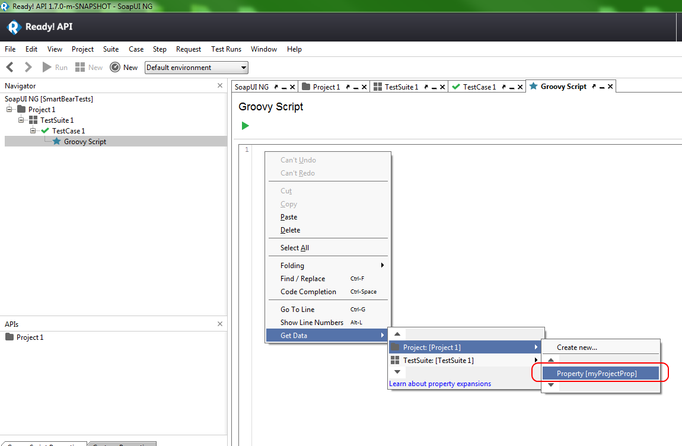Switch to the TestCase 1 tab
This screenshot has width=682, height=446.
pos(479,87)
